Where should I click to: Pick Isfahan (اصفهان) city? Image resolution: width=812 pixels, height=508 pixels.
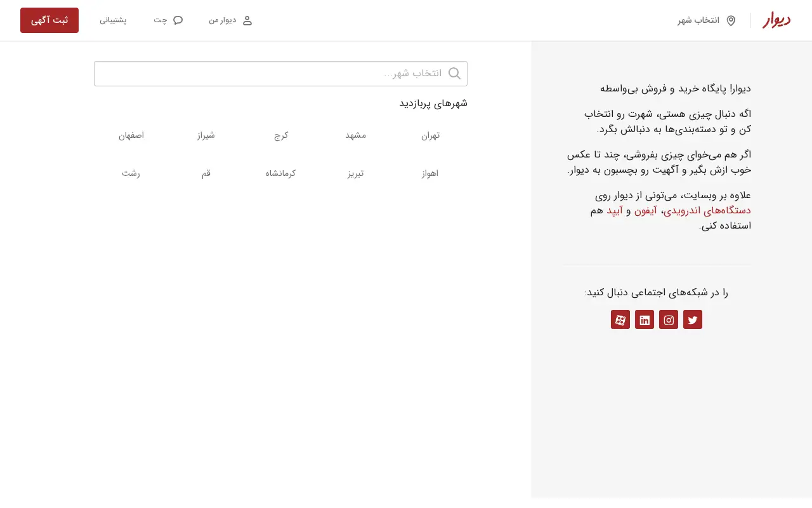point(131,135)
